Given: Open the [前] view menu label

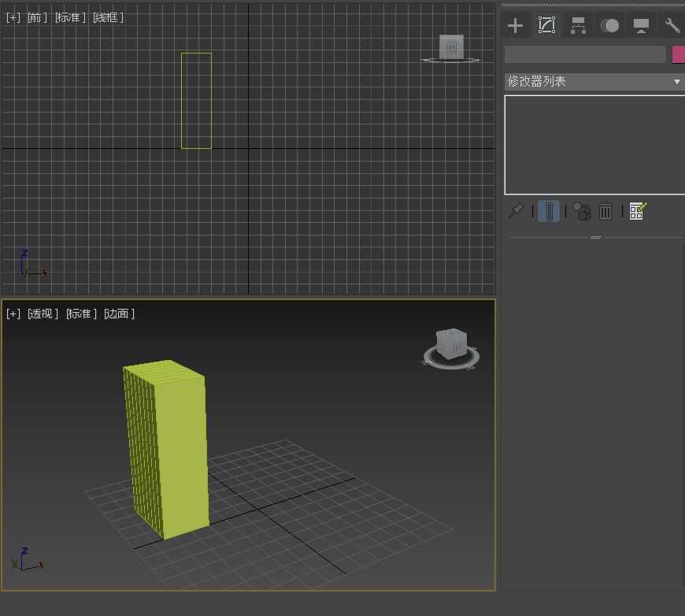Looking at the screenshot, I should pyautogui.click(x=37, y=17).
